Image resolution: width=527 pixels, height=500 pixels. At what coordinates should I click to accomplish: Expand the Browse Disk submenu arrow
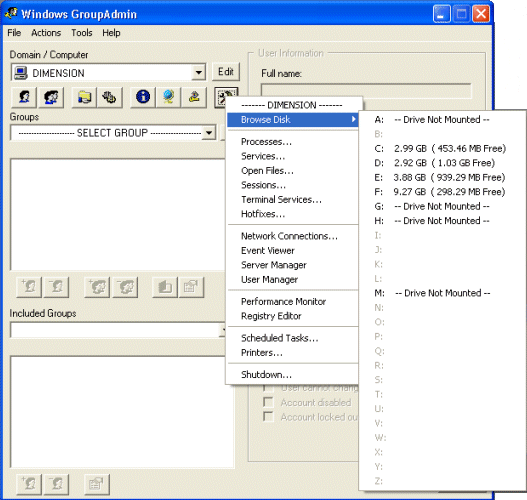tap(353, 119)
